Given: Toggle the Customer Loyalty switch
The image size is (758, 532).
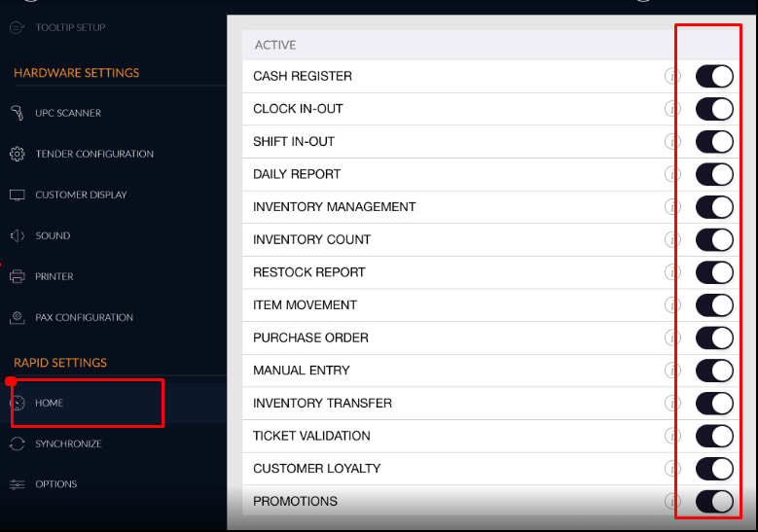Looking at the screenshot, I should [714, 468].
